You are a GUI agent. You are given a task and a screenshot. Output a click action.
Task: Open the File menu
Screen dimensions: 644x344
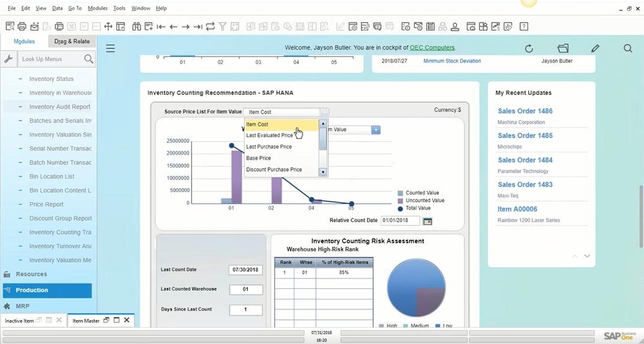(x=11, y=8)
